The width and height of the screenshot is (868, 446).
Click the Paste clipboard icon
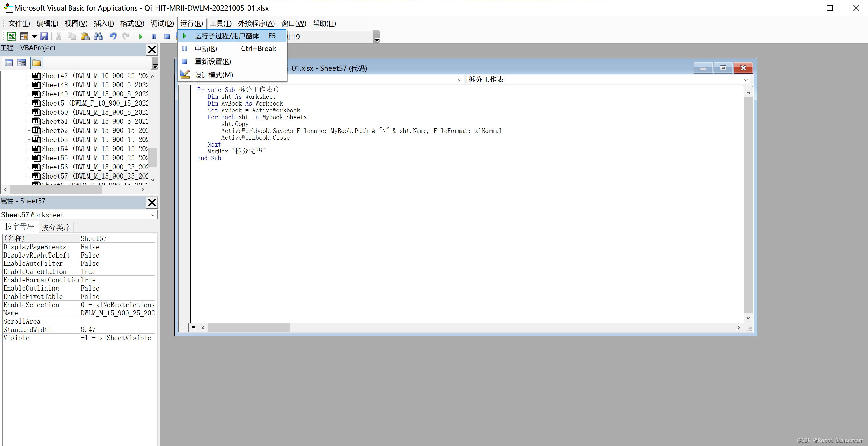[x=85, y=36]
